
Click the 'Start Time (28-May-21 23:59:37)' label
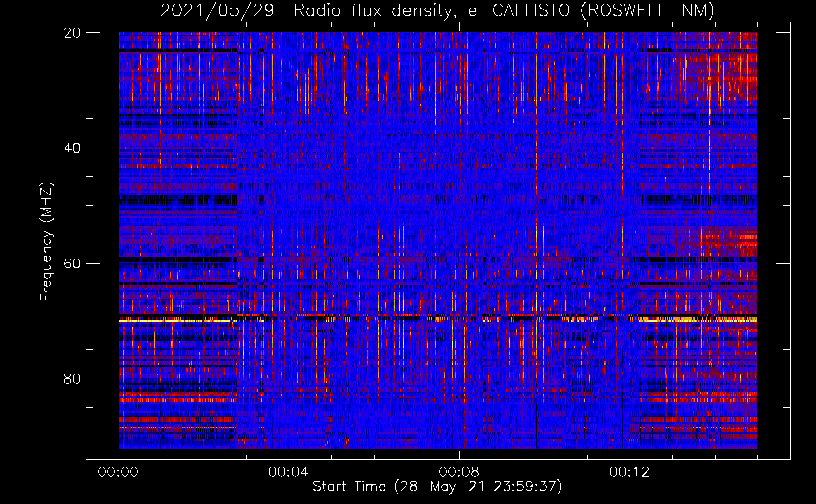point(437,487)
